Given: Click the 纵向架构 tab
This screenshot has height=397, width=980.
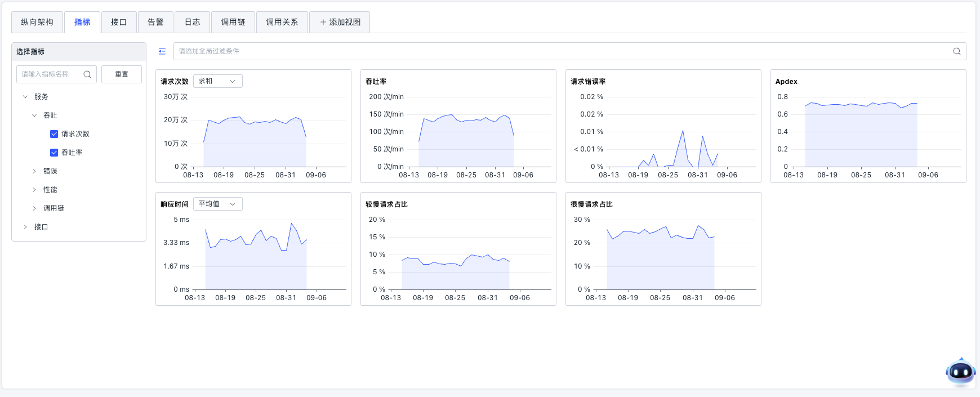Looking at the screenshot, I should tap(37, 22).
